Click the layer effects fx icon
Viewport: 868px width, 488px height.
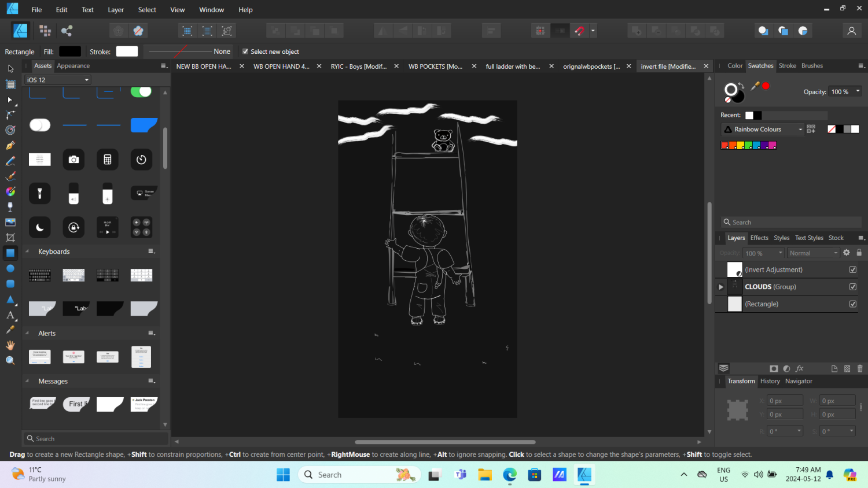(x=800, y=368)
